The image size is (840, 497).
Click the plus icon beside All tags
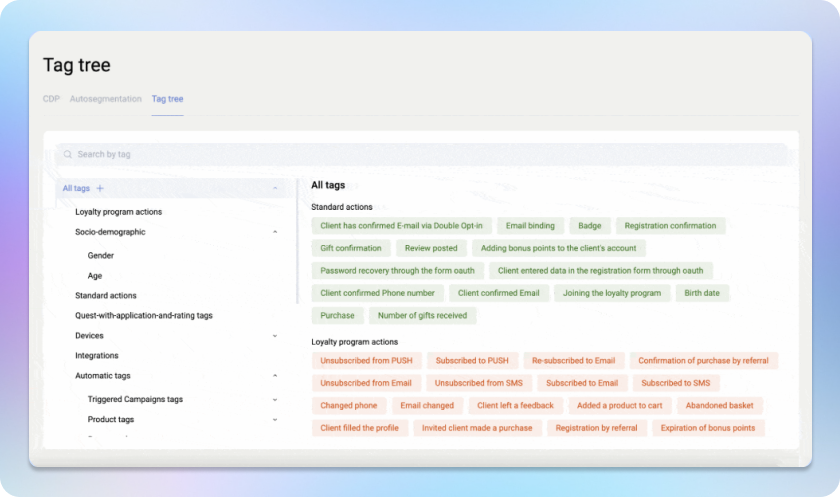tap(100, 188)
